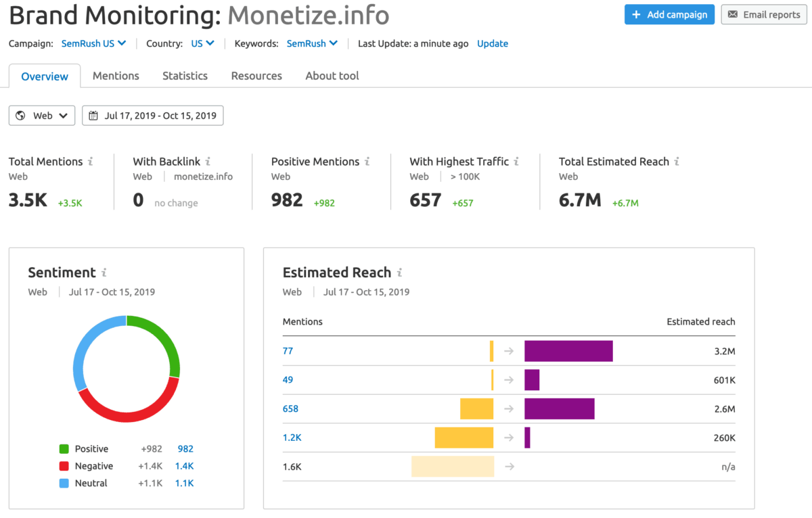The image size is (812, 518).
Task: Click the Estimated Reach panel info icon
Action: tap(399, 273)
